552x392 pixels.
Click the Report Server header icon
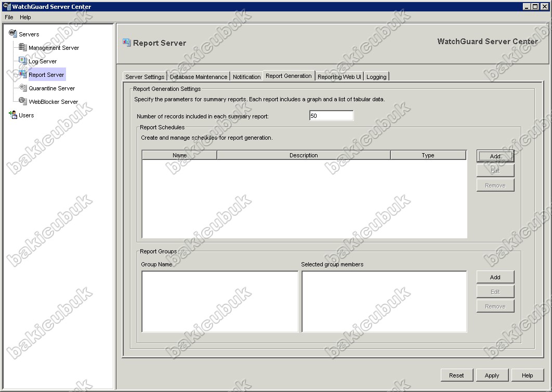click(126, 43)
